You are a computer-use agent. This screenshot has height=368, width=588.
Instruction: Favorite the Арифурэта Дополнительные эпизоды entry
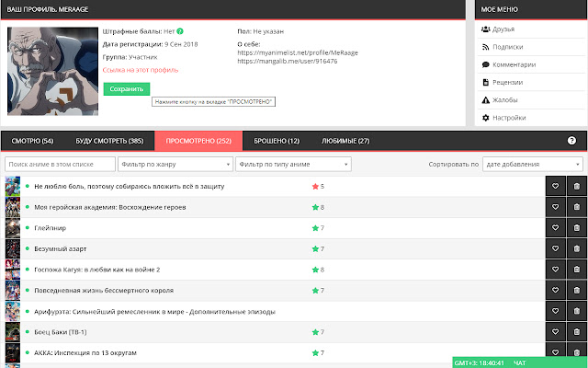tap(555, 311)
